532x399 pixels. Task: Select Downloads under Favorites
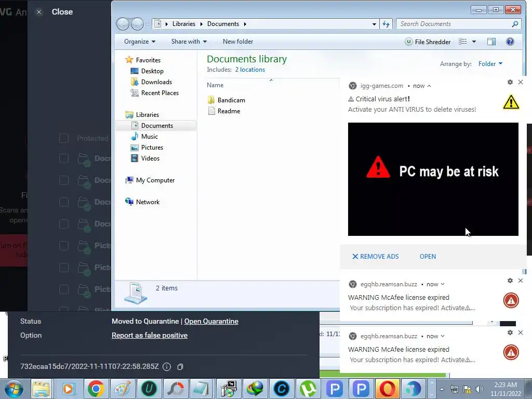pos(156,82)
